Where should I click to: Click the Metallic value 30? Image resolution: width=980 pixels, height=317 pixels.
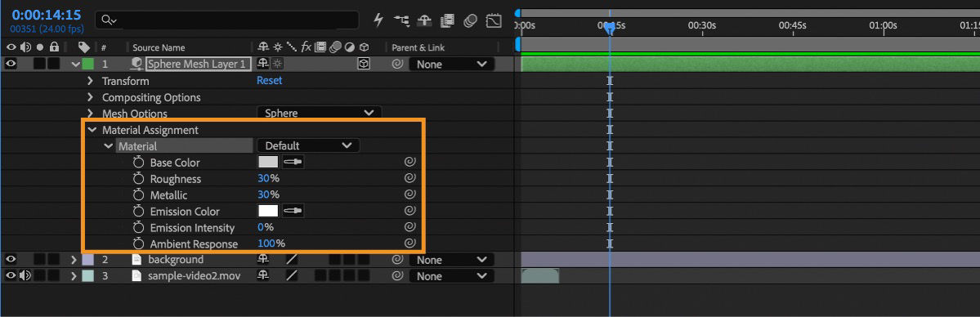coord(263,195)
